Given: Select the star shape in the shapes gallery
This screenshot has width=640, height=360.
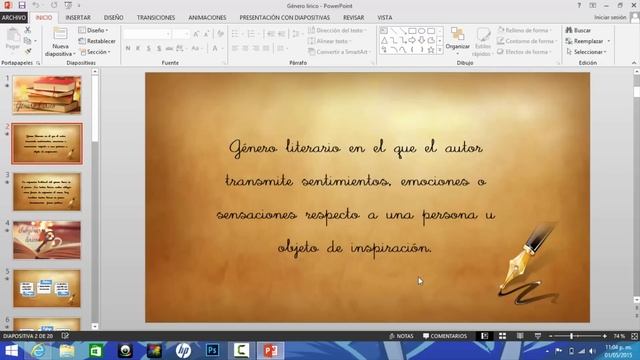Looking at the screenshot, I should 431,49.
